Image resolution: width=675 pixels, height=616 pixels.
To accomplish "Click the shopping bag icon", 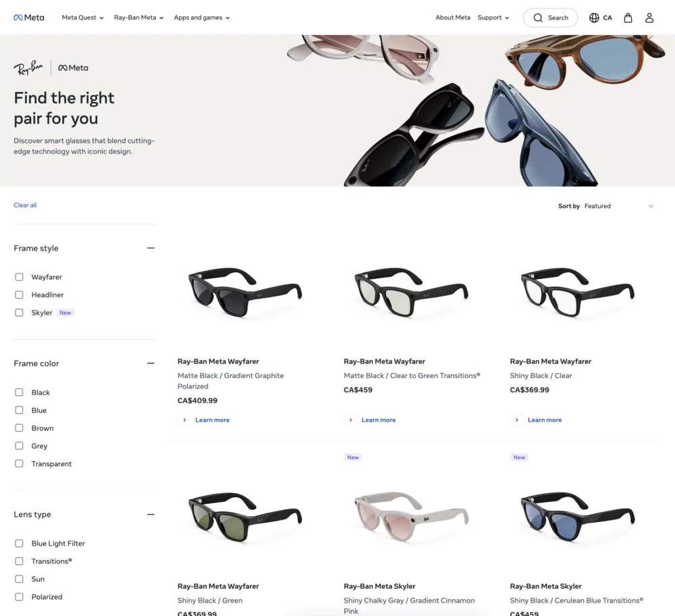I will click(x=628, y=17).
